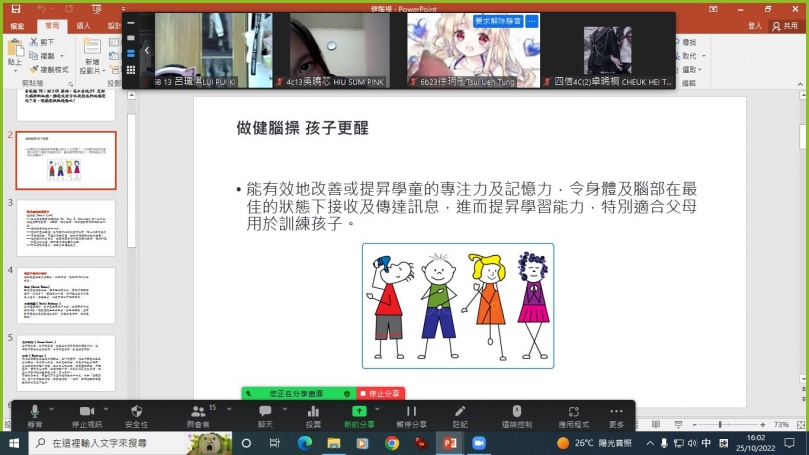
Task: Open the New Slide dropdown arrow
Action: pyautogui.click(x=104, y=71)
